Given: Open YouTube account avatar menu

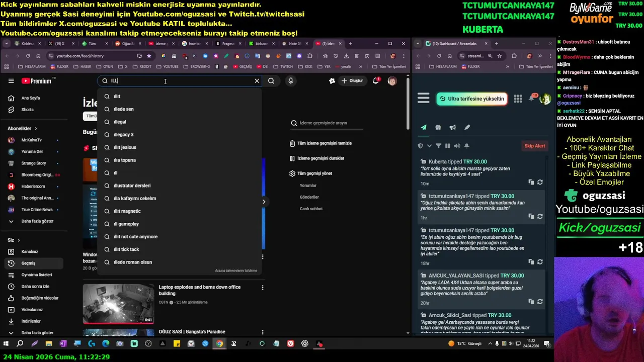Looking at the screenshot, I should coord(392,80).
